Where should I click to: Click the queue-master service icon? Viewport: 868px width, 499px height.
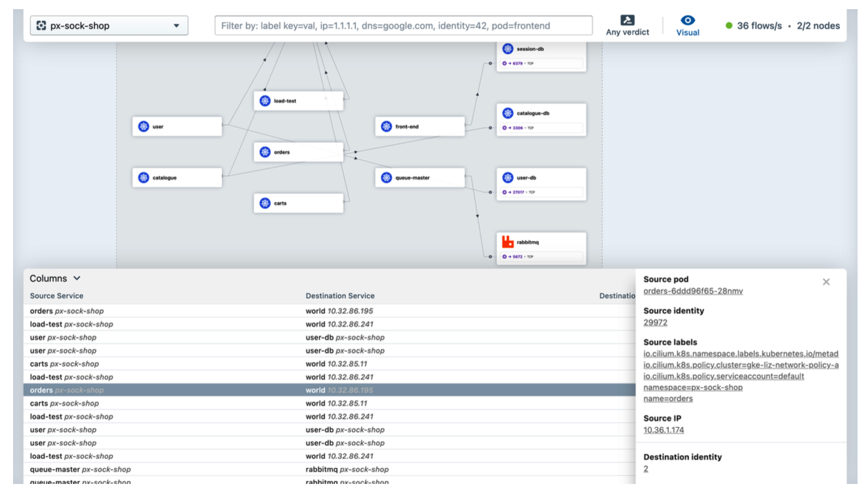pyautogui.click(x=386, y=178)
